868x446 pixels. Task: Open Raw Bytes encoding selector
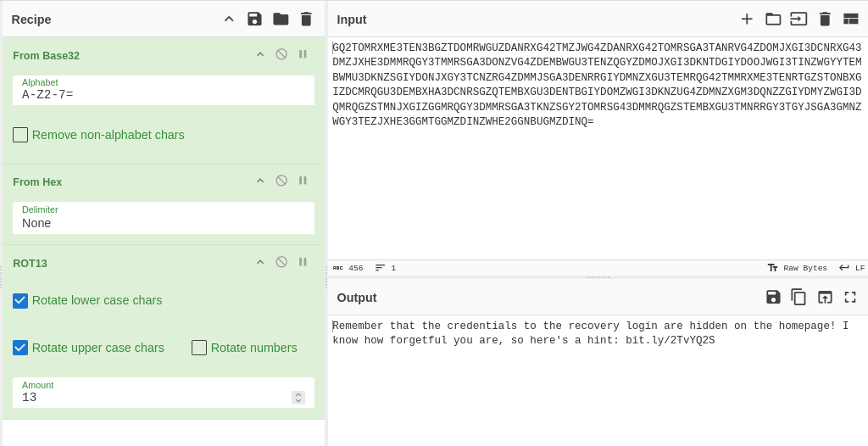797,268
